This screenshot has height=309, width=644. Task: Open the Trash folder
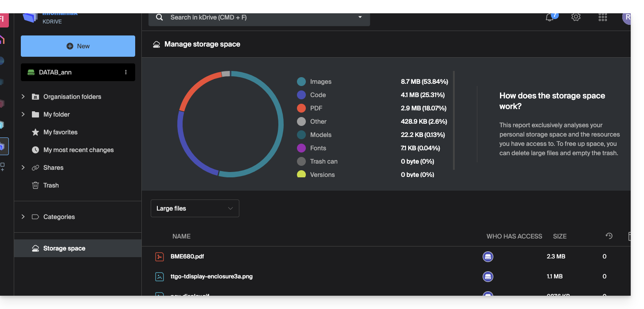(x=51, y=185)
